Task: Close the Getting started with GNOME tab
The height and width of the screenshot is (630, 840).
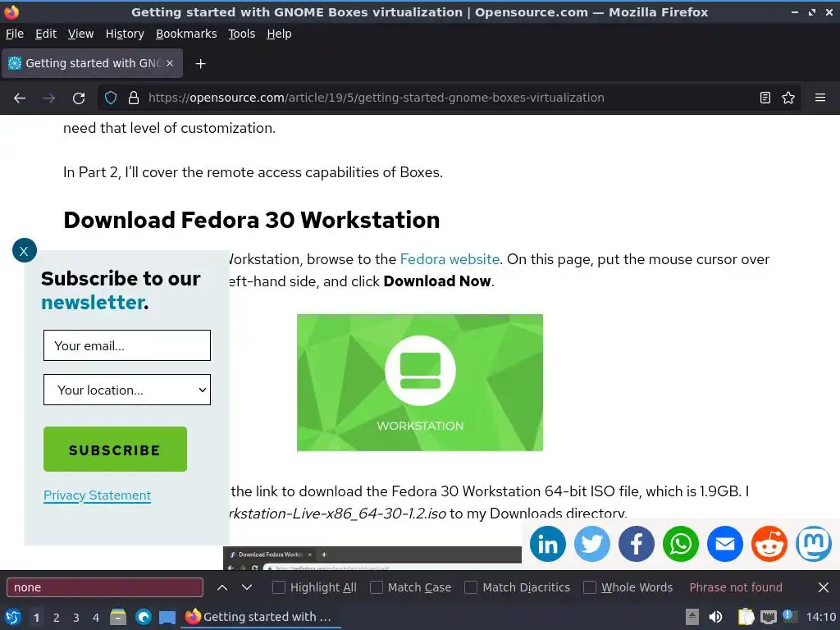Action: tap(169, 63)
